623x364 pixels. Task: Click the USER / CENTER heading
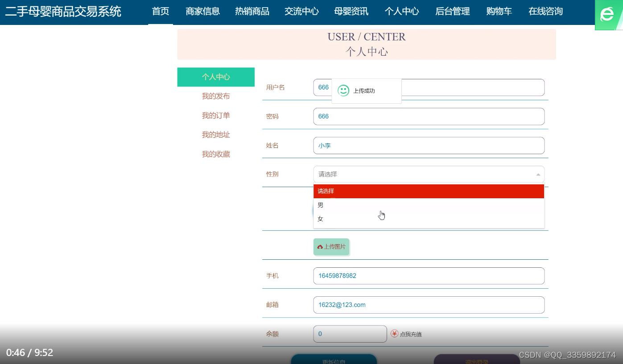(x=367, y=37)
